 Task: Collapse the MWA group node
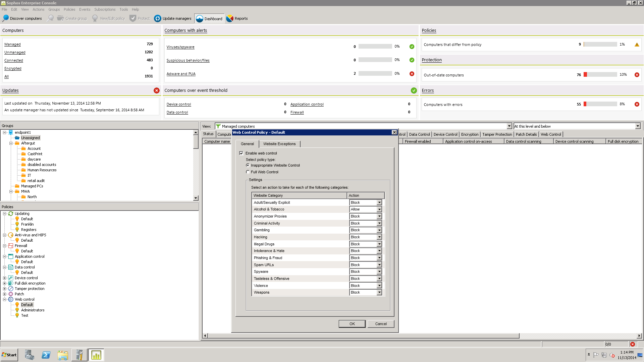click(x=11, y=191)
